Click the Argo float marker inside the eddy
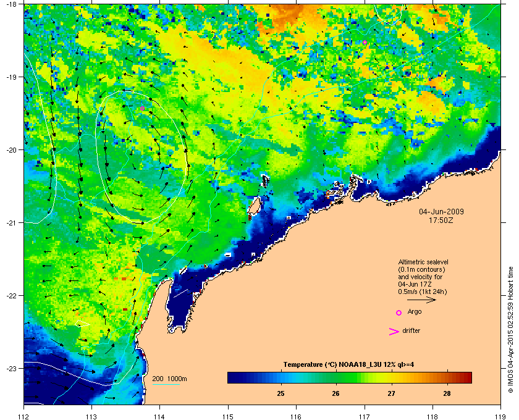Screen dimensions: 519x420 pos(142,109)
